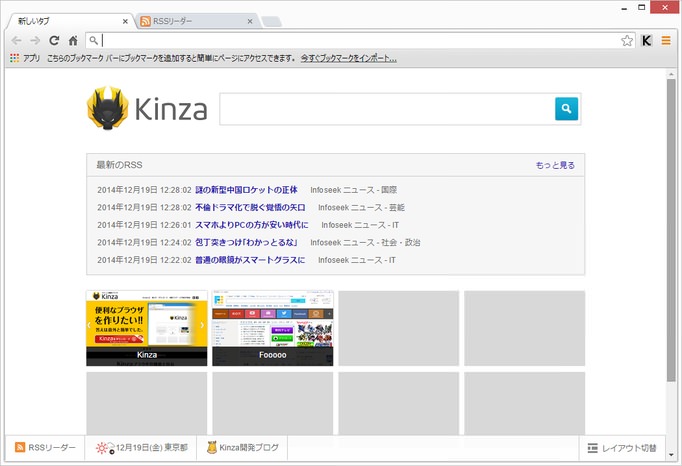
Task: Close the RSSリーダー tab
Action: point(250,21)
